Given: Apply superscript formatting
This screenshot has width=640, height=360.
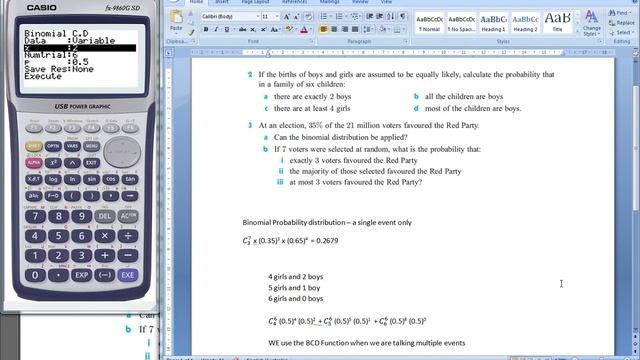Looking at the screenshot, I should [263, 29].
